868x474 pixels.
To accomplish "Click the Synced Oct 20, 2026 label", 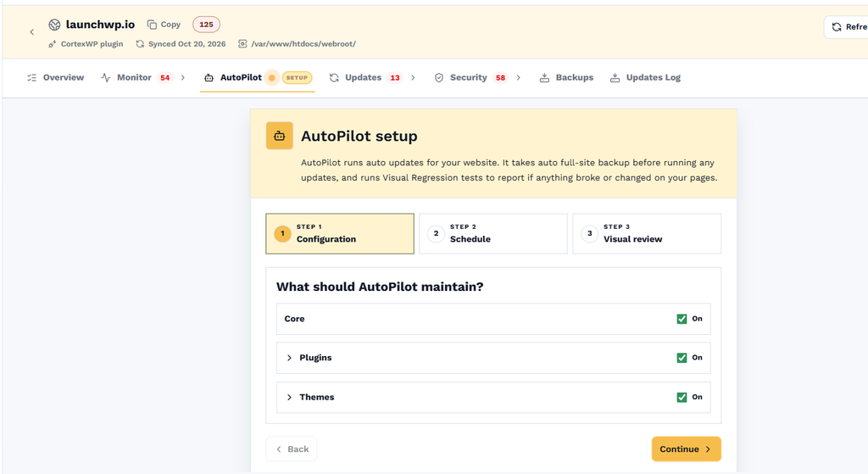I will point(186,44).
